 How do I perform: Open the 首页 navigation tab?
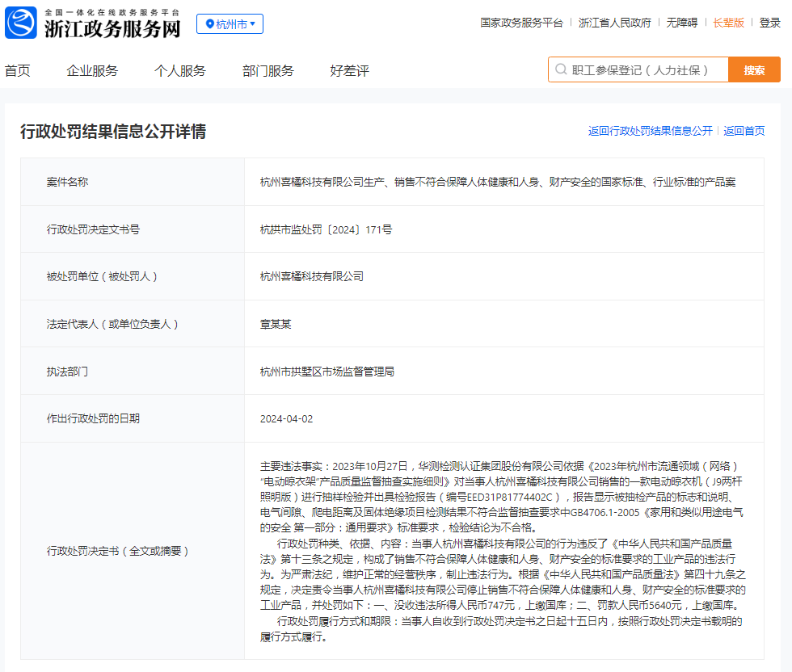(18, 71)
